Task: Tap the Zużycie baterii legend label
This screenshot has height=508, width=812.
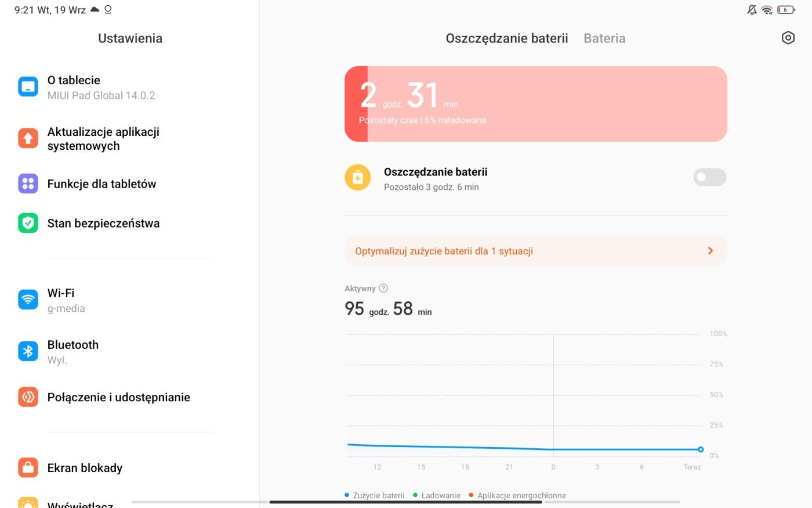Action: coord(379,495)
